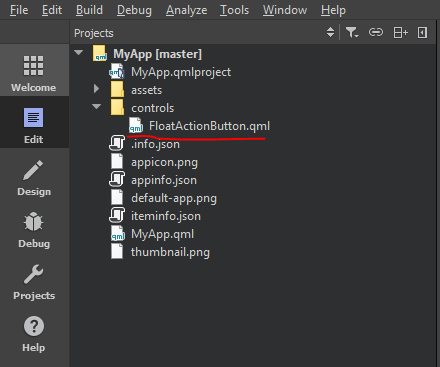Open the Help menu in menu bar
The width and height of the screenshot is (440, 367).
[x=333, y=10]
